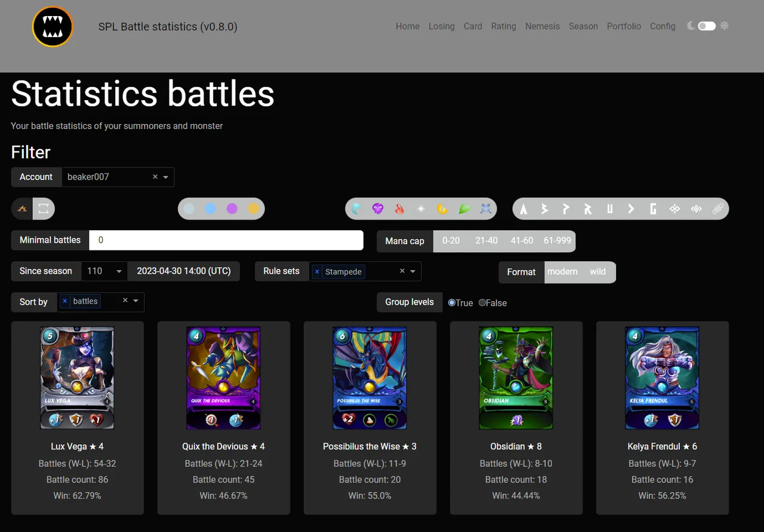Clear all rule sets with the x

pos(402,271)
